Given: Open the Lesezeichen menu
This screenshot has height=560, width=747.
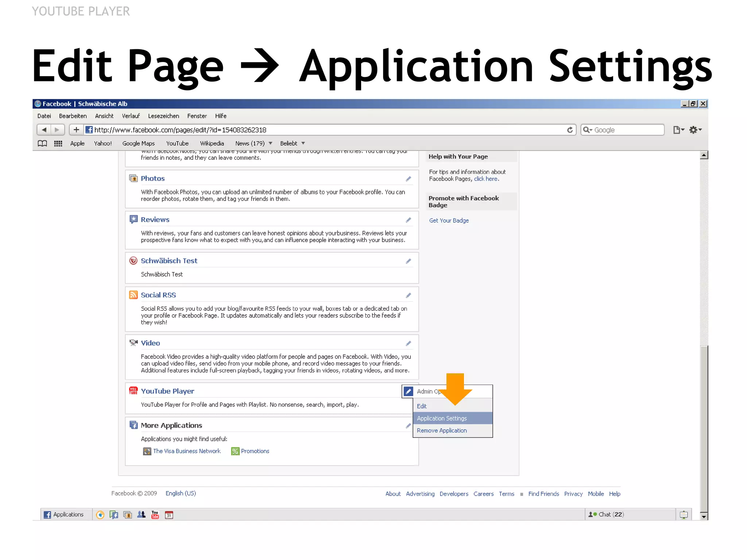Looking at the screenshot, I should point(163,116).
